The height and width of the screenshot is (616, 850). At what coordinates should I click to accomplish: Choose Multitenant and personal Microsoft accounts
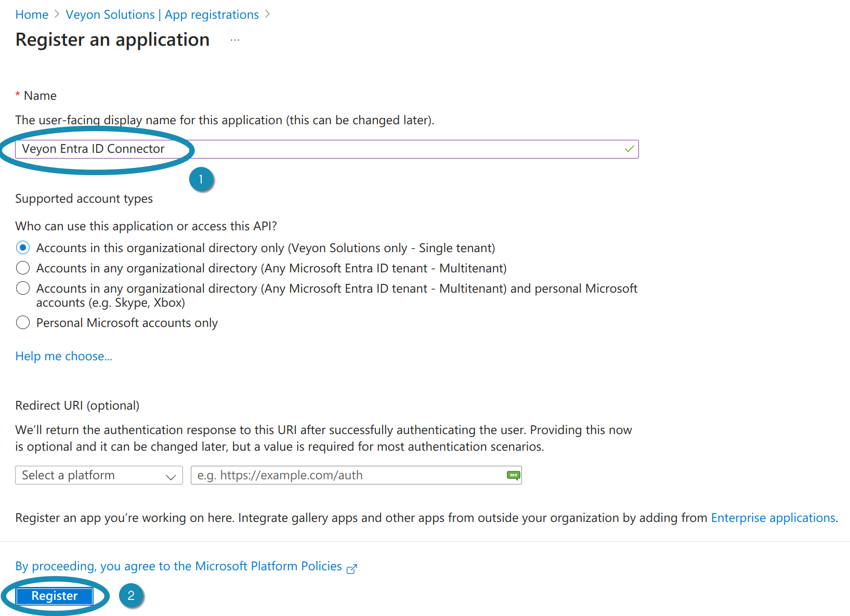[x=23, y=289]
